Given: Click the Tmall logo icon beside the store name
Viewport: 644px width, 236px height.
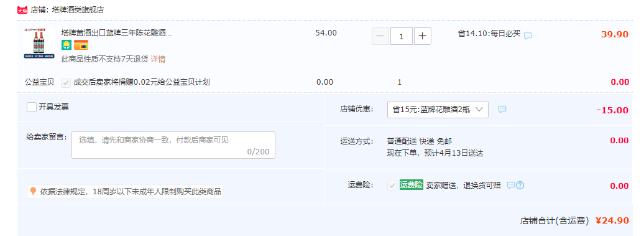Looking at the screenshot, I should 22,10.
